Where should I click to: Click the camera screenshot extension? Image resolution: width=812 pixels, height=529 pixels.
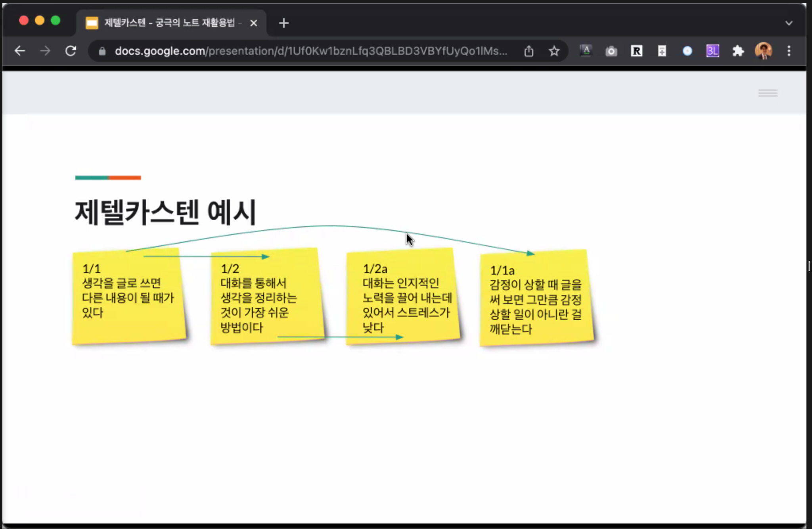611,51
